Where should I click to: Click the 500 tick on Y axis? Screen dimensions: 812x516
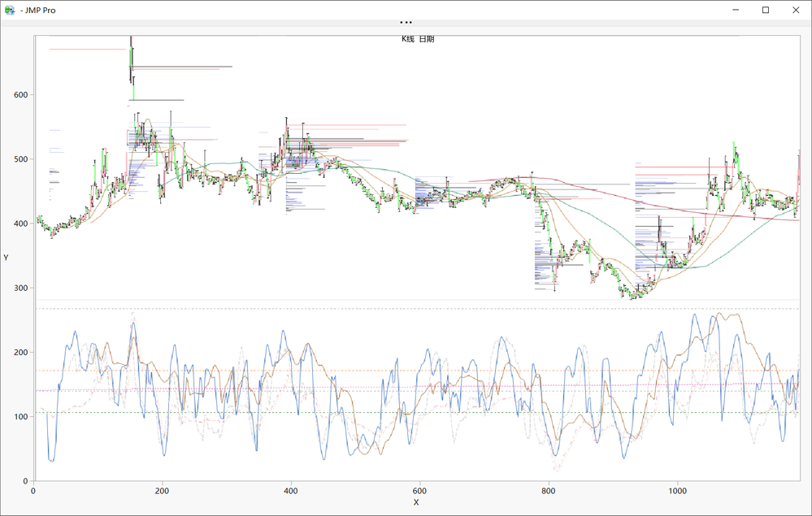(20, 159)
